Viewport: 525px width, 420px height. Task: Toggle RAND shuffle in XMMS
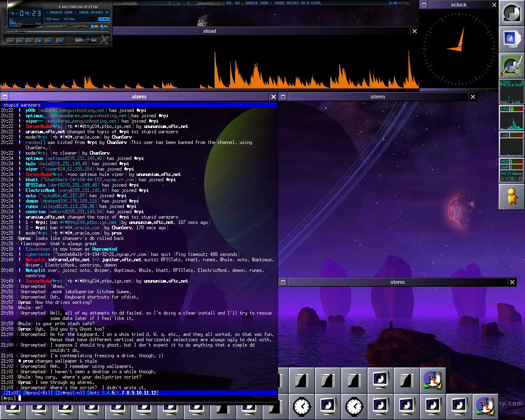80,40
